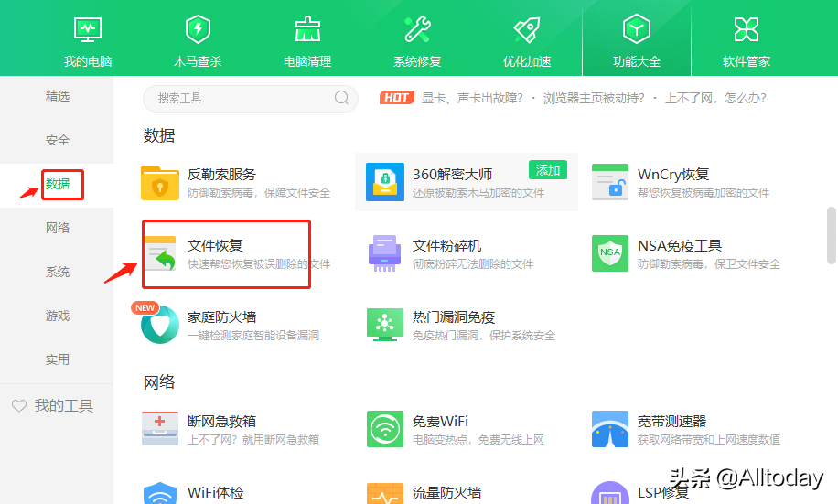Click the heart icon beside 我的工具
Screen dimensions: 838x504
point(19,406)
